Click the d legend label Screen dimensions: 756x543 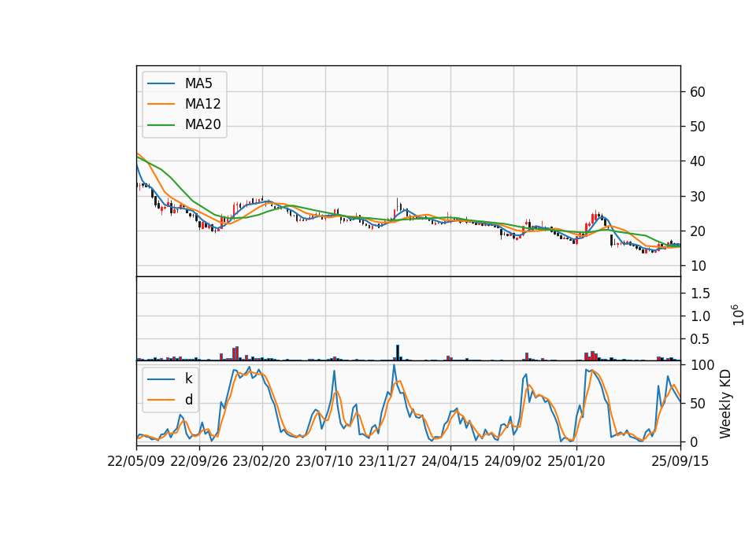(189, 400)
